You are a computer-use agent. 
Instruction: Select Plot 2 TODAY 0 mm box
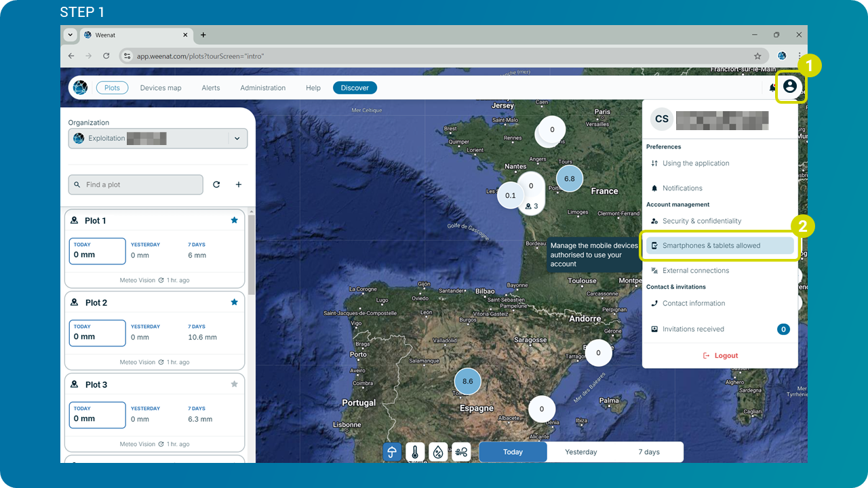point(98,333)
